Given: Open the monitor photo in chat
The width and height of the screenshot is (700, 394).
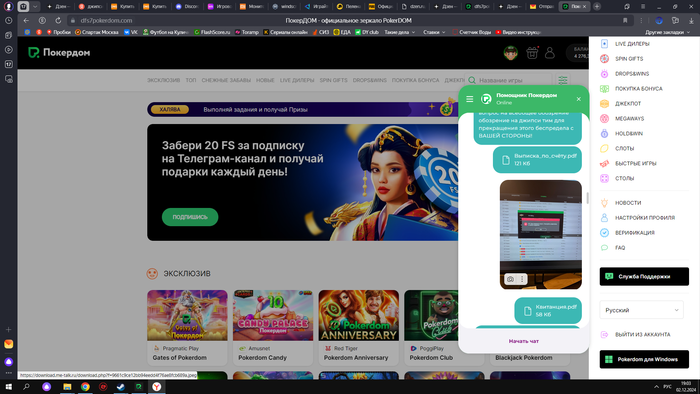Looking at the screenshot, I should click(541, 234).
